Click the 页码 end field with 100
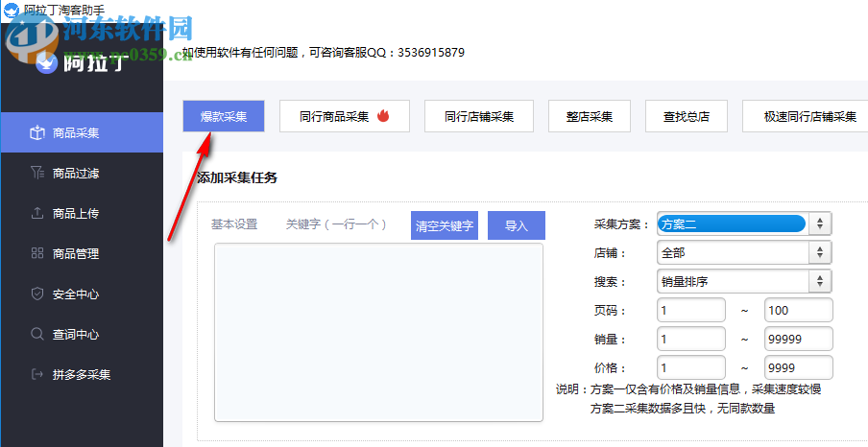 click(x=799, y=311)
